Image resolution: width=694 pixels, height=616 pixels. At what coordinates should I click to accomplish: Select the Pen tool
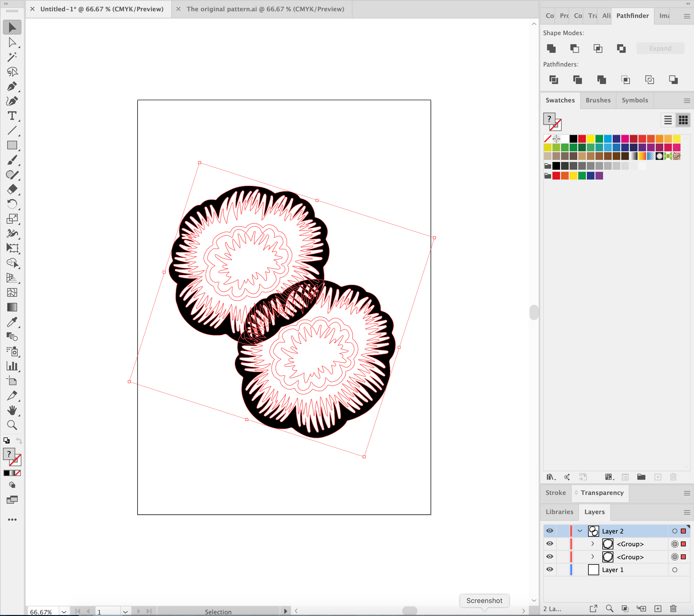click(12, 86)
